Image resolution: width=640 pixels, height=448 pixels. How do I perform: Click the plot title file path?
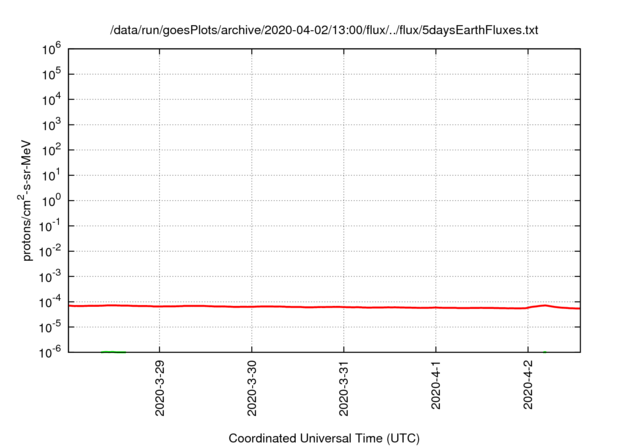[x=324, y=30]
